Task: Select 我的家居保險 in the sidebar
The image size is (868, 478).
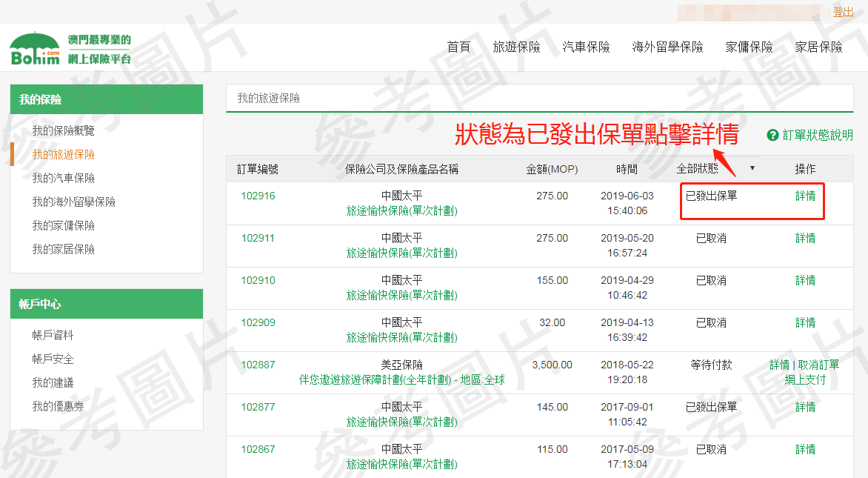Action: (x=63, y=250)
